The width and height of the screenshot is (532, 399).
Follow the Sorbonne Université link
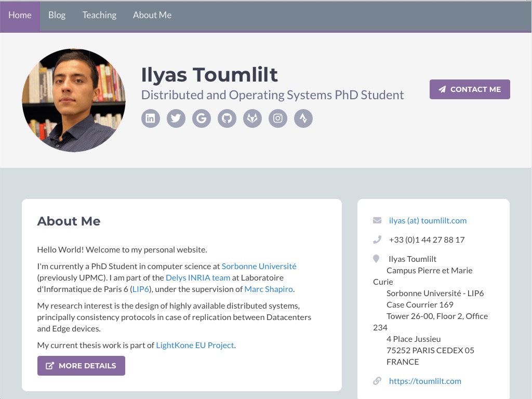click(x=259, y=266)
